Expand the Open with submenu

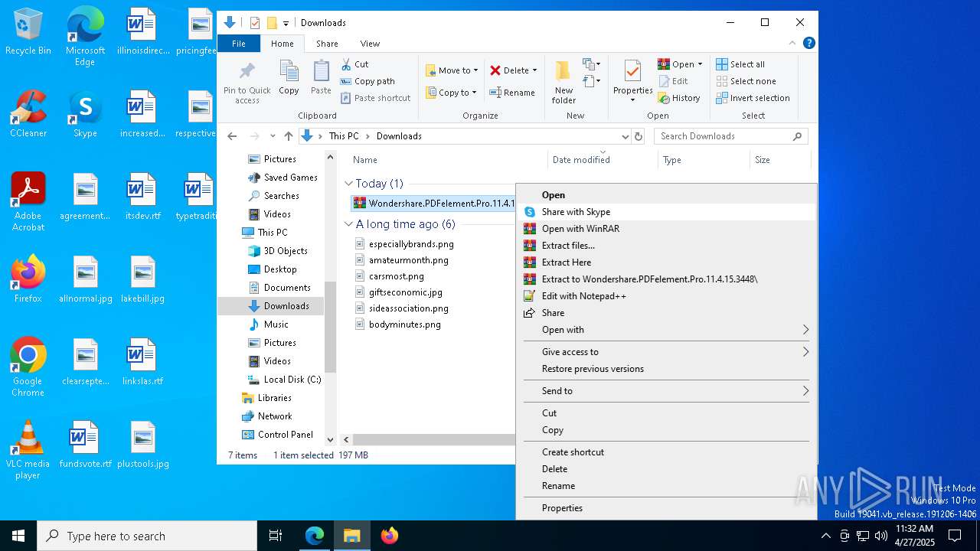(666, 330)
